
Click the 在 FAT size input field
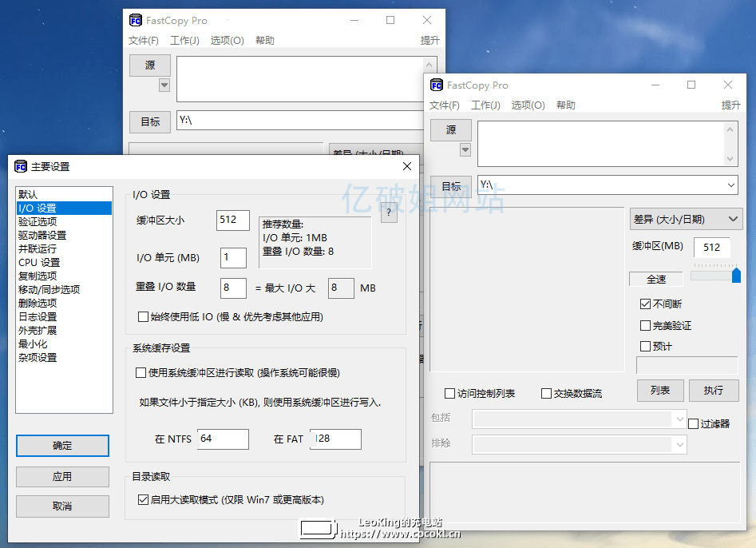(x=335, y=439)
